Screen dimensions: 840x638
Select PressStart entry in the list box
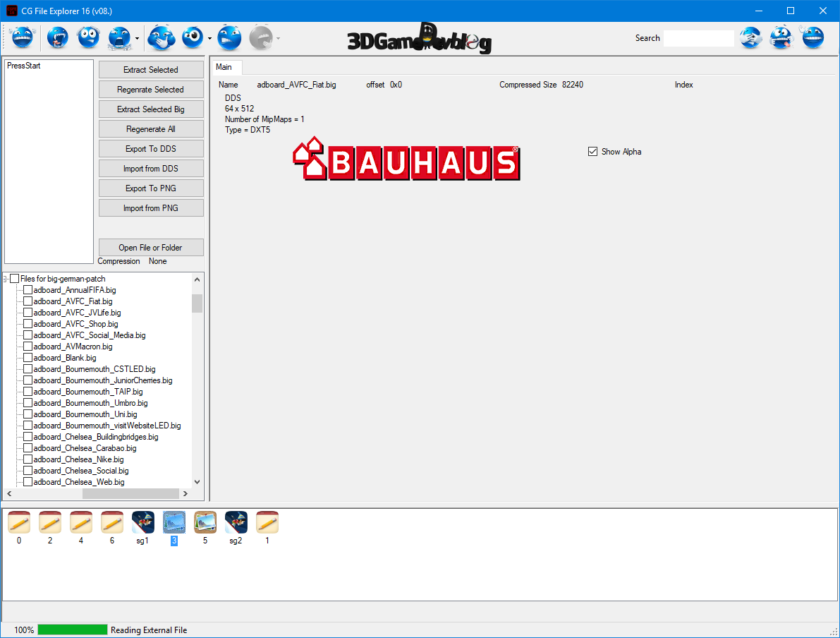[x=23, y=66]
